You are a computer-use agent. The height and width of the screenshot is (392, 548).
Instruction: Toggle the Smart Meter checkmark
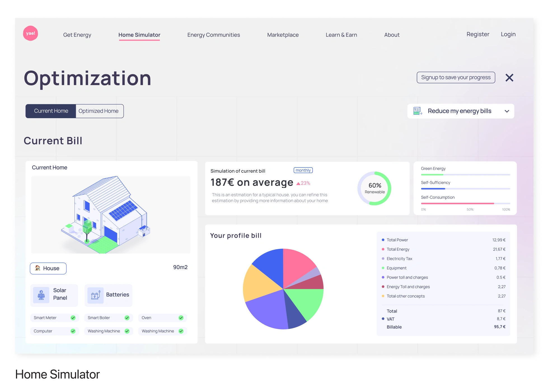73,318
